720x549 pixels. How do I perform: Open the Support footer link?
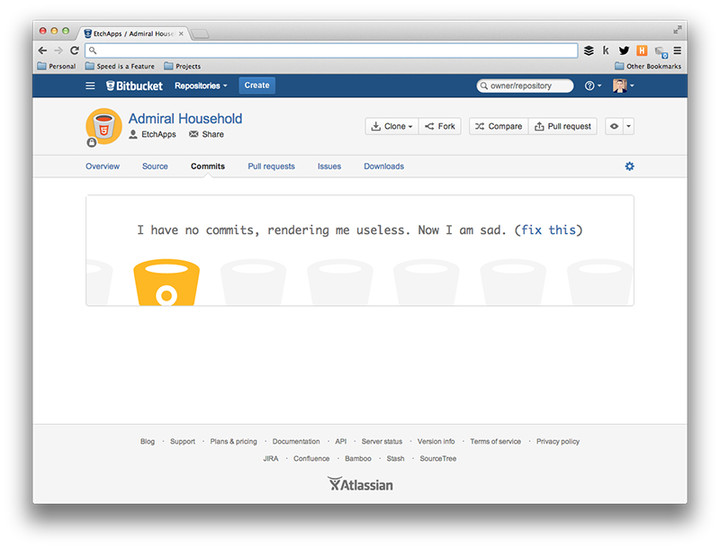coord(183,442)
